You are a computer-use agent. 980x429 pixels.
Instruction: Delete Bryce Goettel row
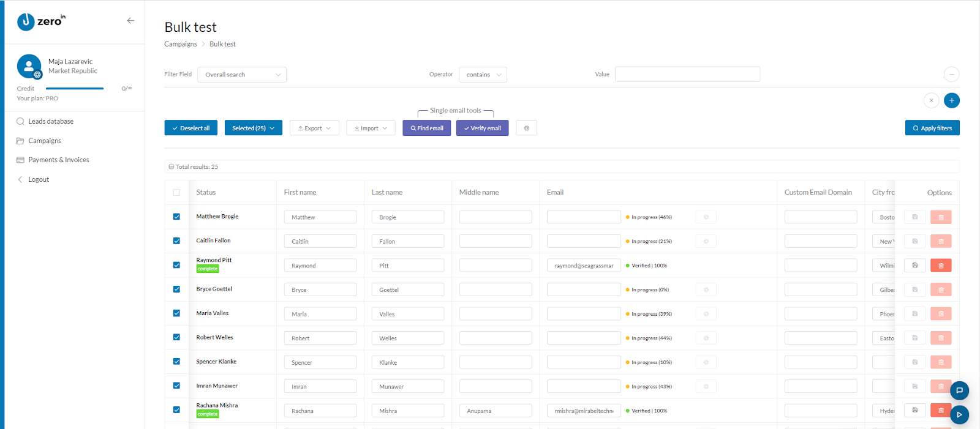coord(941,289)
